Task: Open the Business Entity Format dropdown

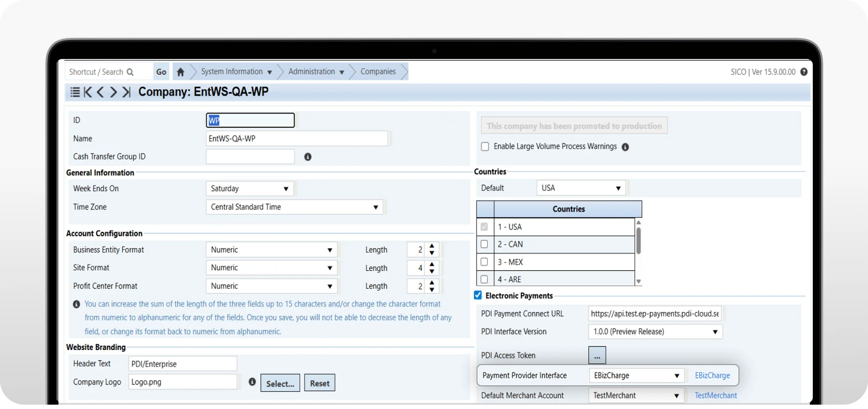Action: click(272, 250)
